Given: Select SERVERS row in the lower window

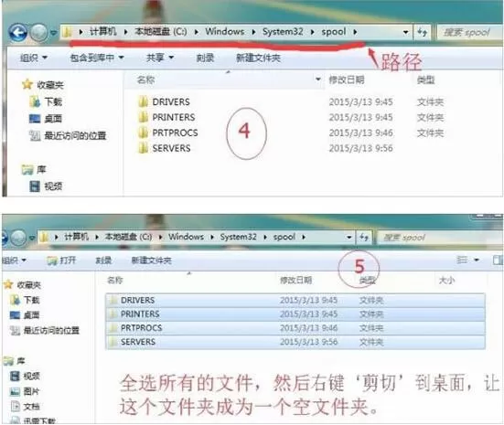Looking at the screenshot, I should tap(295, 342).
